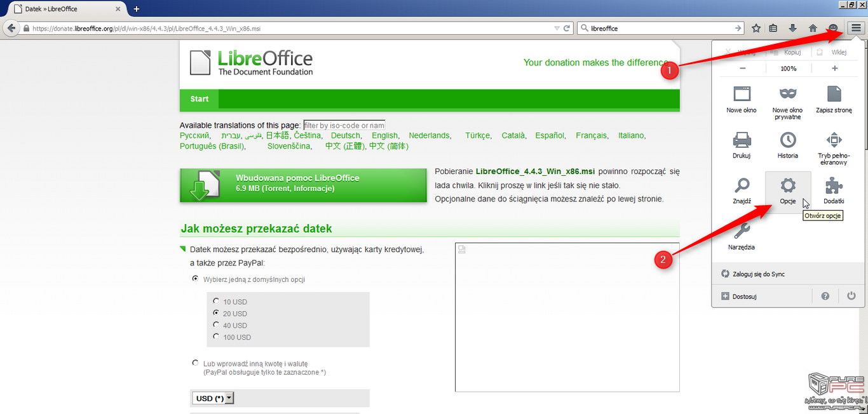Image resolution: width=868 pixels, height=414 pixels.
Task: Select the 100 USD radio option
Action: tap(217, 337)
